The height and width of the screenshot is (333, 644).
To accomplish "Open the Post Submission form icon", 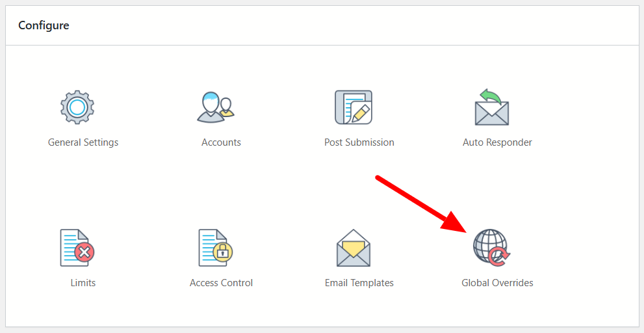I will click(353, 107).
